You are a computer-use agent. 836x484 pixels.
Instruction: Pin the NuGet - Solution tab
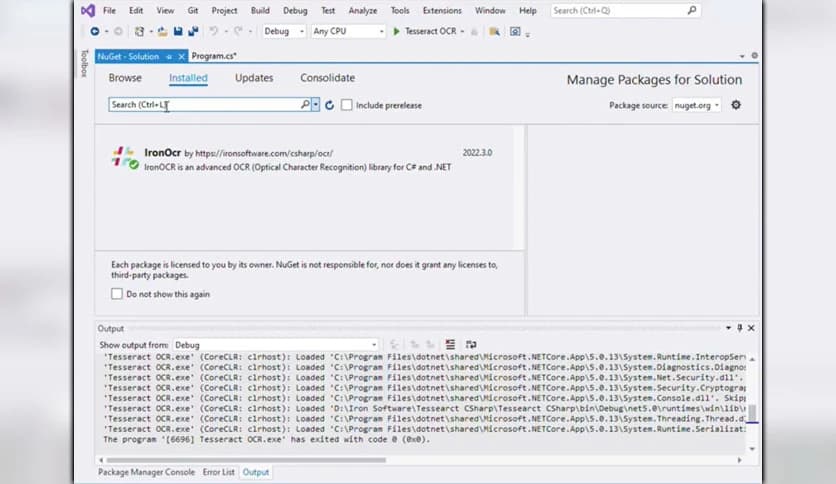click(x=169, y=57)
